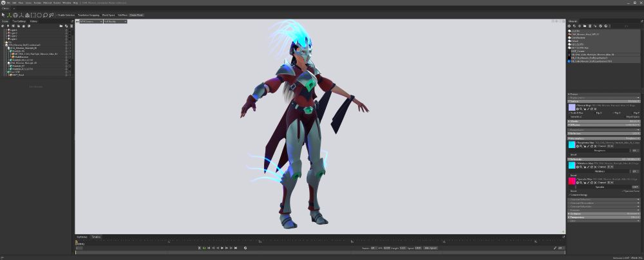
Task: Click the Roughness slider bar
Action: [600, 151]
